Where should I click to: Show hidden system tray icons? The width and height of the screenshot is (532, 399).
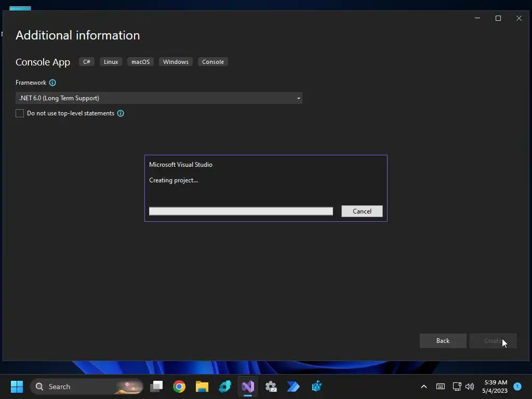tap(424, 387)
